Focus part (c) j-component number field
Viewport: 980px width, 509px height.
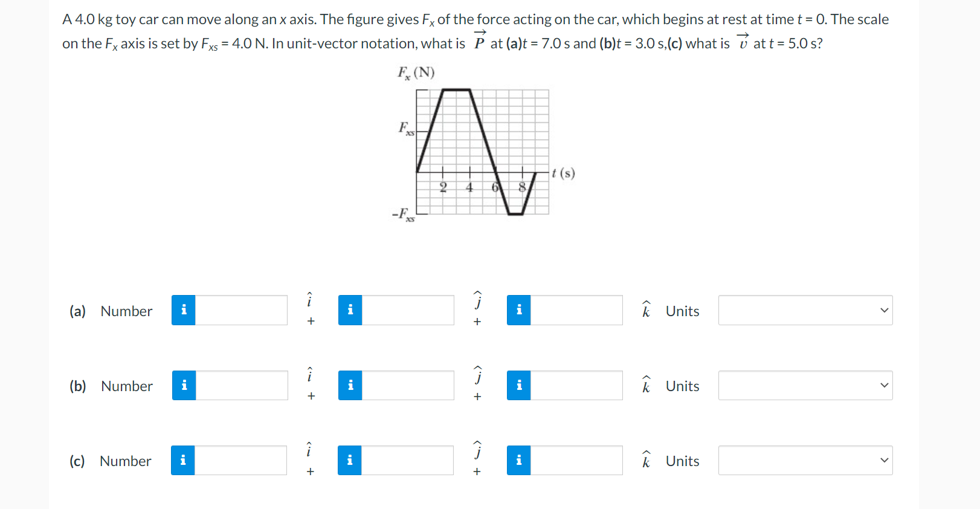tap(407, 460)
